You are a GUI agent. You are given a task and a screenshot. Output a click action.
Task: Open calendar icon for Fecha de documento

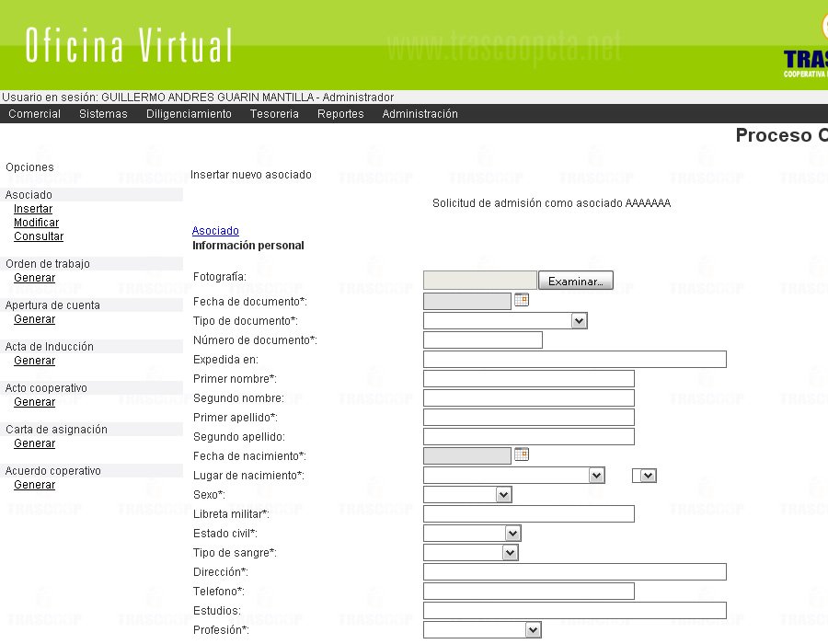pos(522,300)
